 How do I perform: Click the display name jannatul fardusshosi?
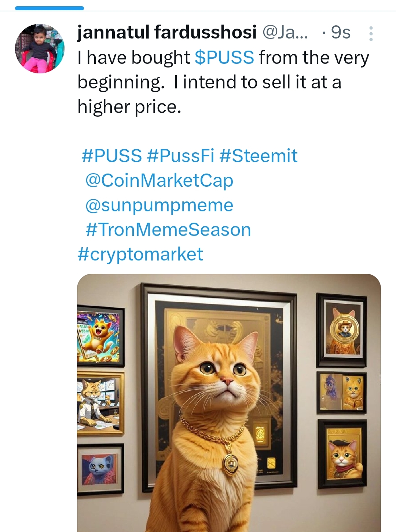tap(167, 32)
